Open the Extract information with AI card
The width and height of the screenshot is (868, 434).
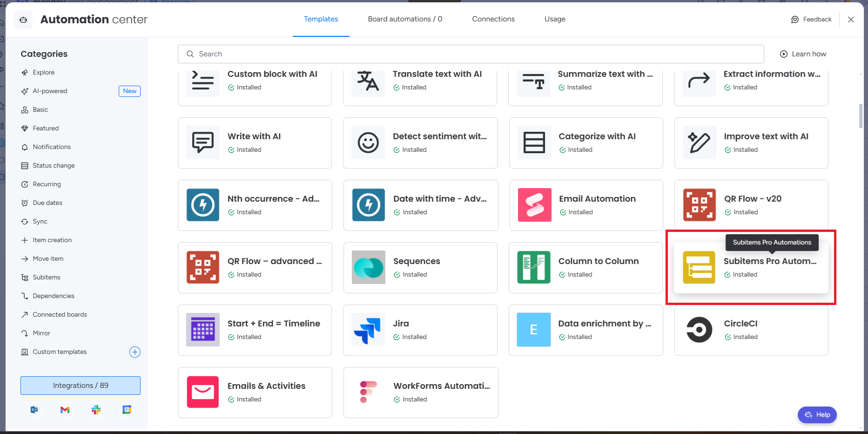point(751,88)
